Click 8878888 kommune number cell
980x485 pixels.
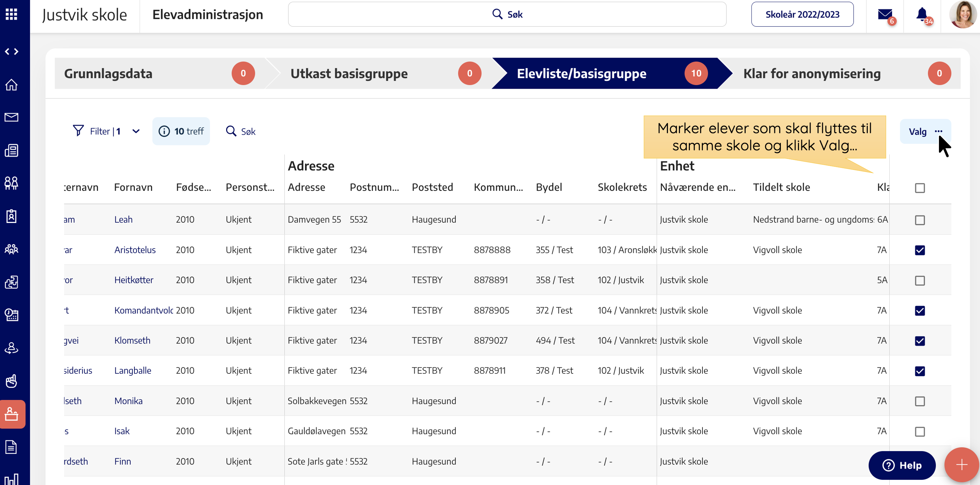point(492,250)
